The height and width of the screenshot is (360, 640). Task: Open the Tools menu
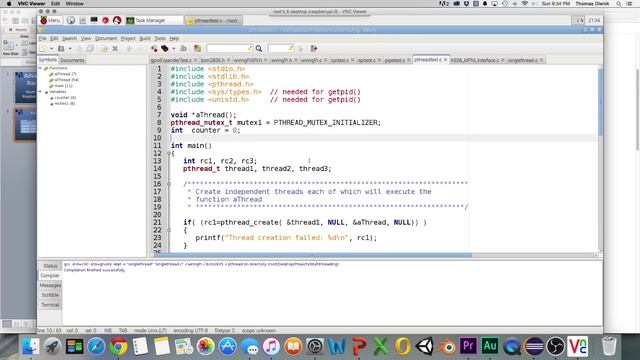[x=160, y=38]
